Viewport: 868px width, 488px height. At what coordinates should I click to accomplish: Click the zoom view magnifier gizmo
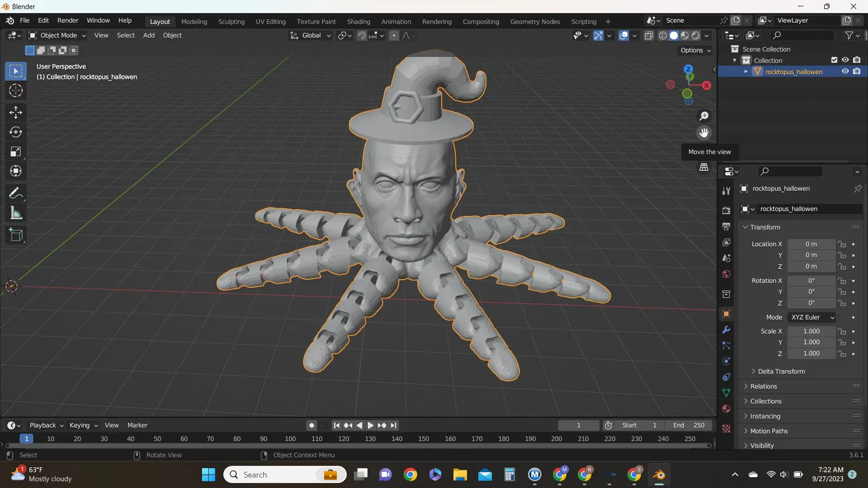point(704,116)
